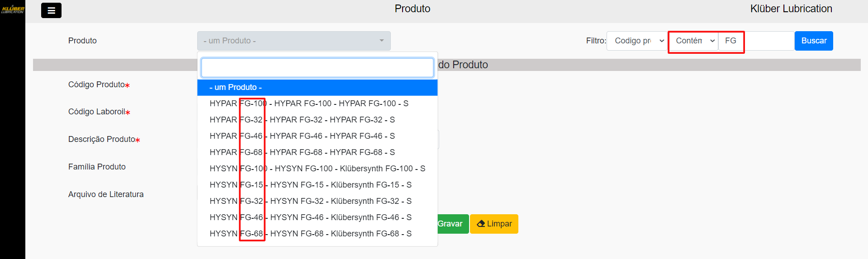Select the '- um Produto -' highlighted option
The width and height of the screenshot is (868, 259).
[x=317, y=87]
